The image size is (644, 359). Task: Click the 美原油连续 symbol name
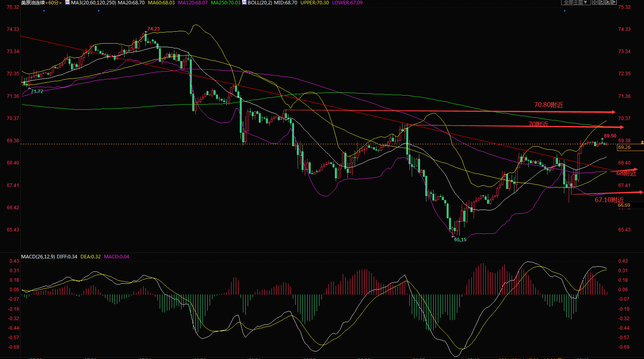pyautogui.click(x=32, y=3)
